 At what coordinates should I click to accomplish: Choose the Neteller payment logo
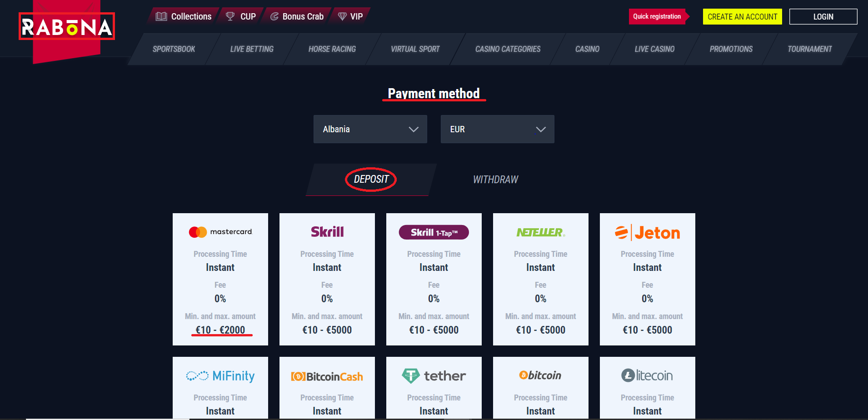[541, 232]
